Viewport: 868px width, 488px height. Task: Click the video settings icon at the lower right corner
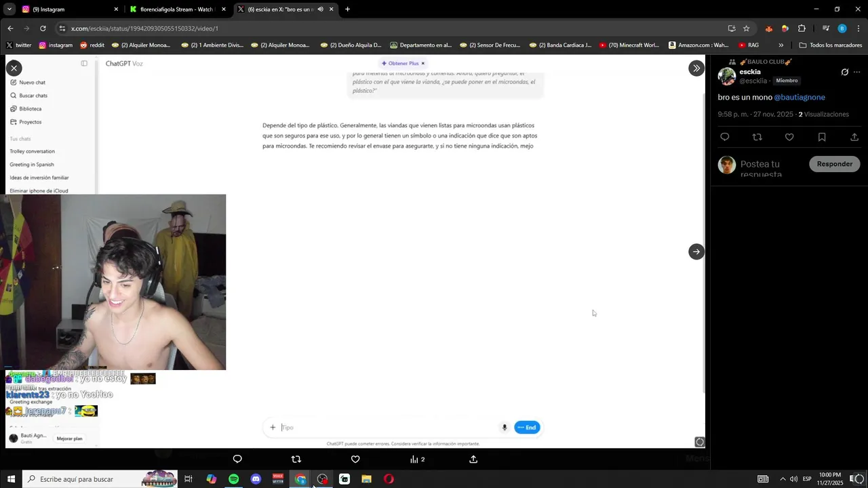tap(700, 442)
